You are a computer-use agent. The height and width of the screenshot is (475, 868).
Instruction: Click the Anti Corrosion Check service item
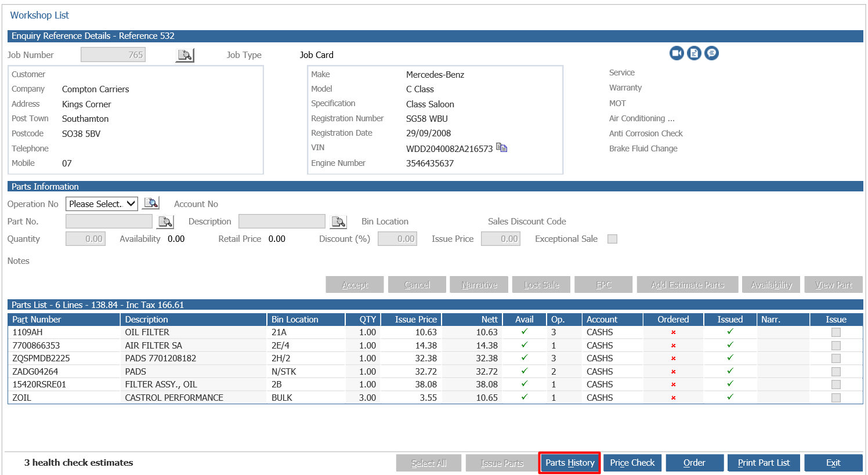click(646, 133)
